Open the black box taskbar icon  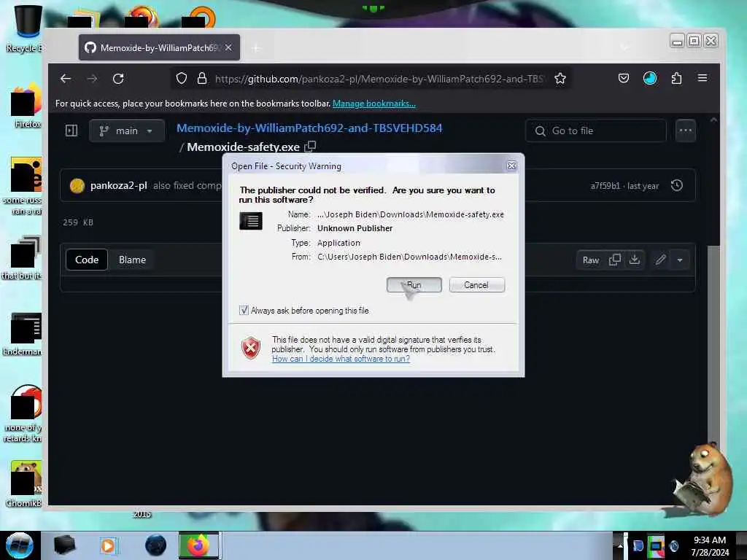[x=64, y=545]
